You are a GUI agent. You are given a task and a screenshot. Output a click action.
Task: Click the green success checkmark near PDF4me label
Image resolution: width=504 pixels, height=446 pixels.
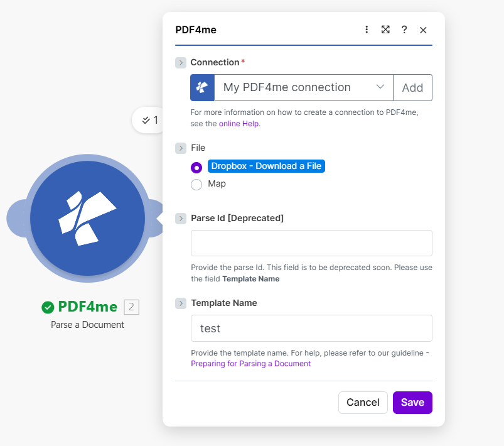pos(48,307)
